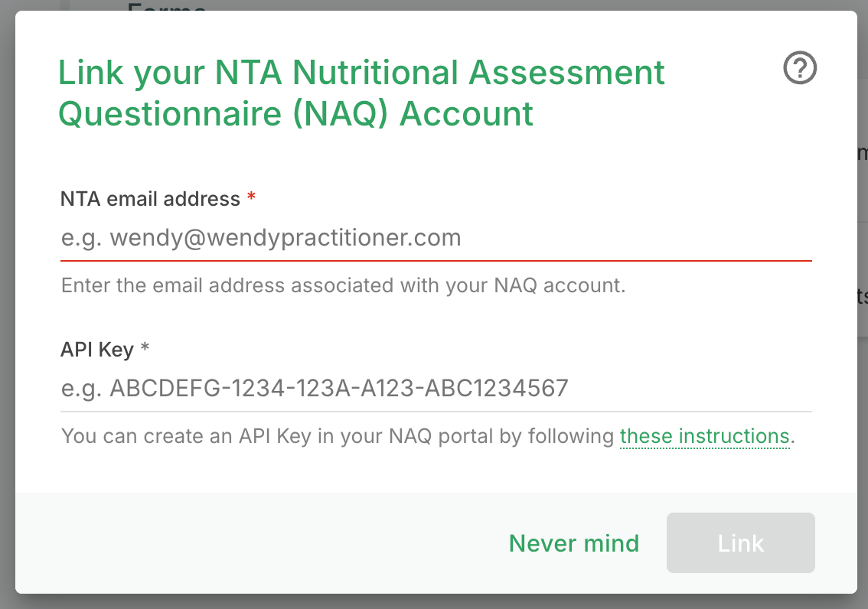Click the "You can create an API Key" hint
Image resolution: width=868 pixels, height=609 pixels.
click(x=337, y=436)
